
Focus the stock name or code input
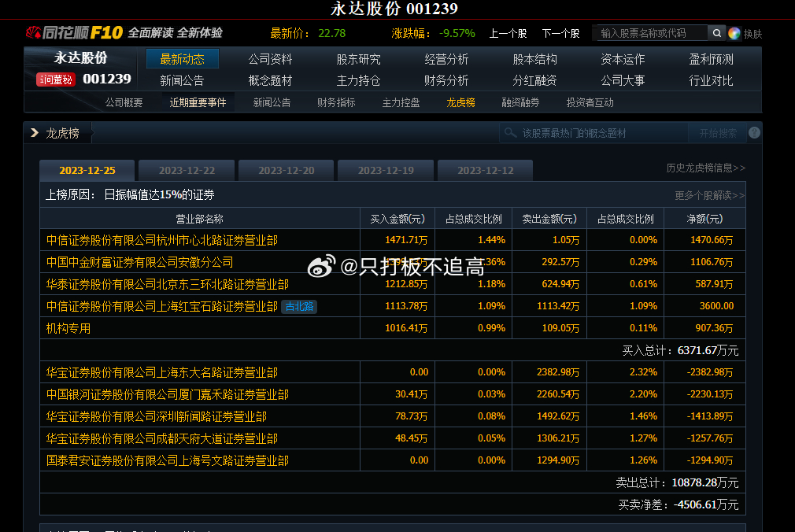[x=650, y=33]
